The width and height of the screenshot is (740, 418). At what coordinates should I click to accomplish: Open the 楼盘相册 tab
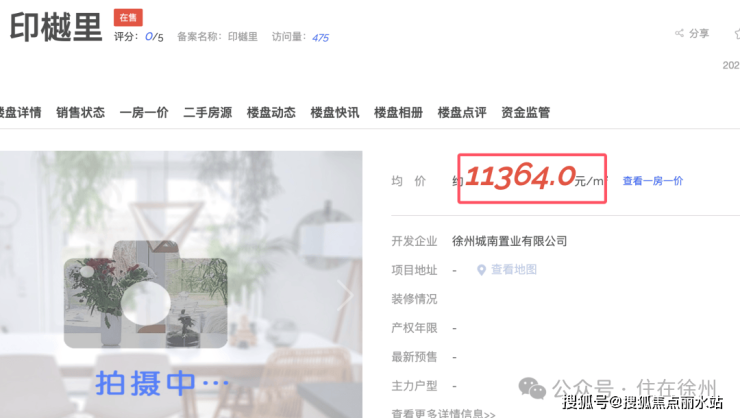(398, 112)
